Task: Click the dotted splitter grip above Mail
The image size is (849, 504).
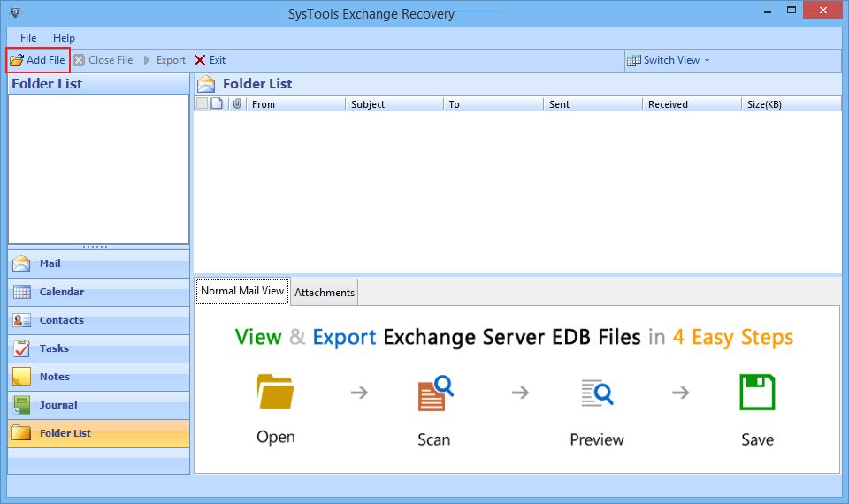Action: [x=96, y=247]
